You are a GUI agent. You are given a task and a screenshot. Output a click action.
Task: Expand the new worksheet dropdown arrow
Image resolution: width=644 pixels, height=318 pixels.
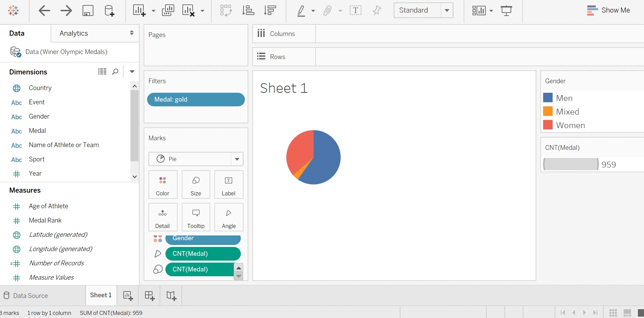click(154, 11)
